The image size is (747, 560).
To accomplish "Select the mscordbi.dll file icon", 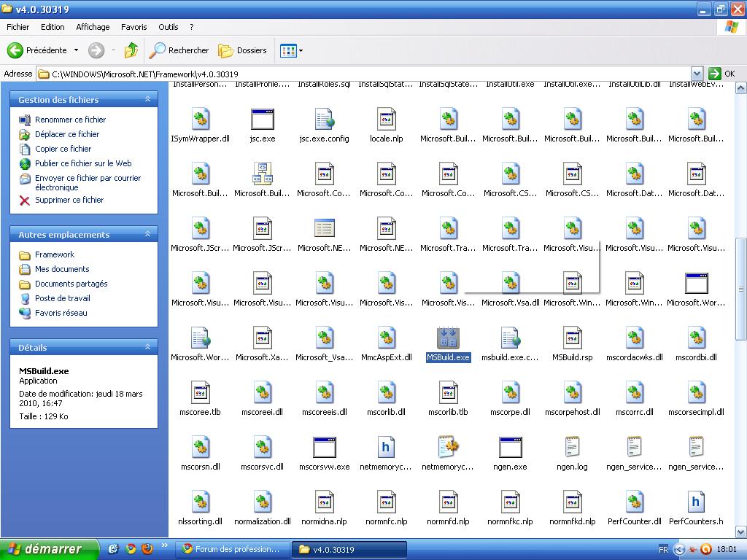I will pos(696,338).
